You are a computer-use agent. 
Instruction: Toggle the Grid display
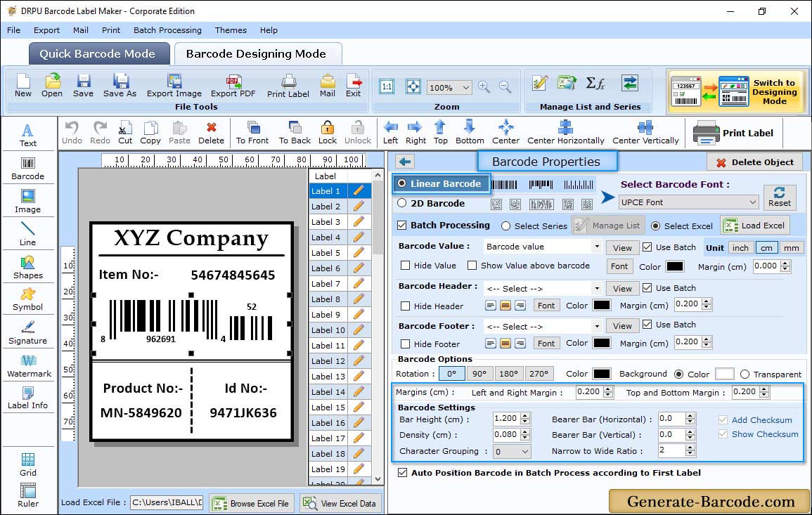[x=28, y=464]
